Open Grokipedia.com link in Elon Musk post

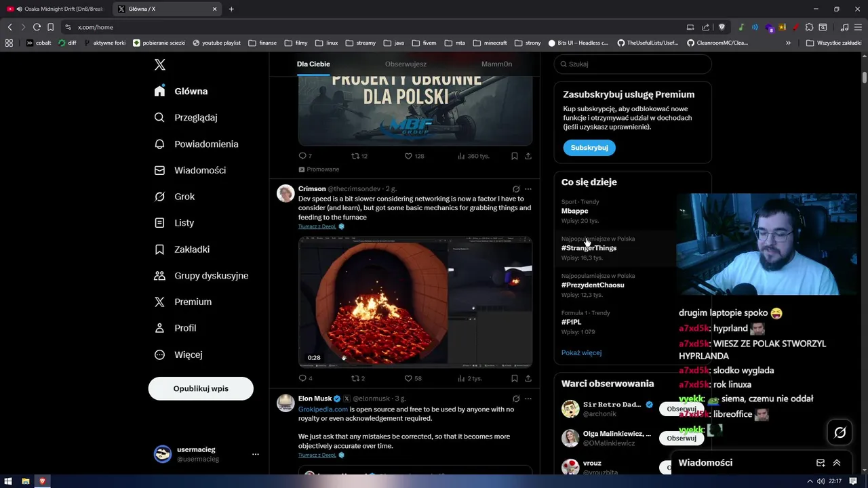click(x=323, y=409)
